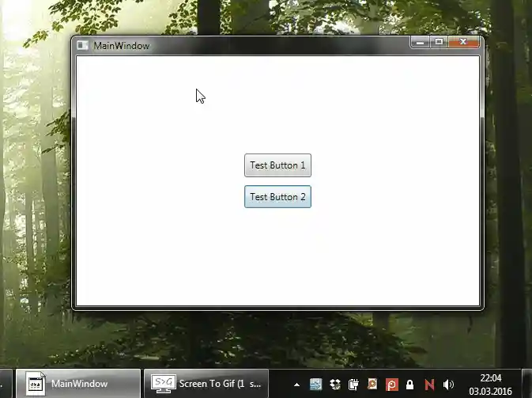Click the padlock tray icon
The image size is (532, 398).
[x=409, y=385]
